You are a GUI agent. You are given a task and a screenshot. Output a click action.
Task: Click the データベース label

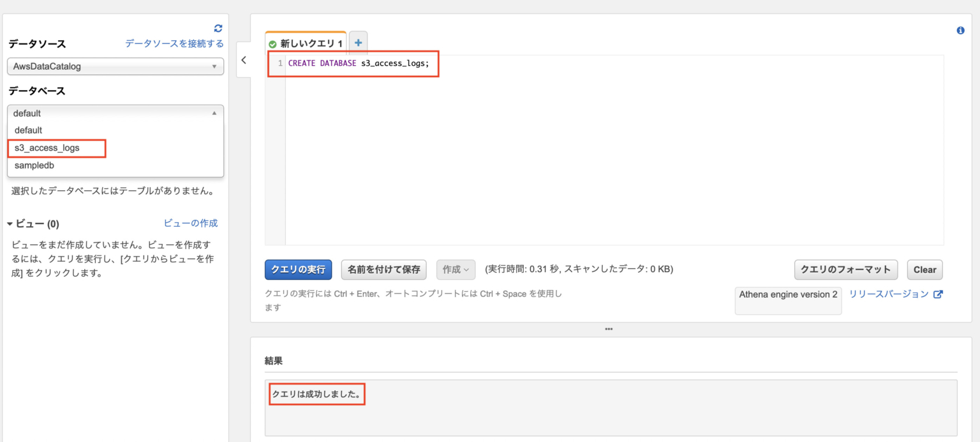36,91
